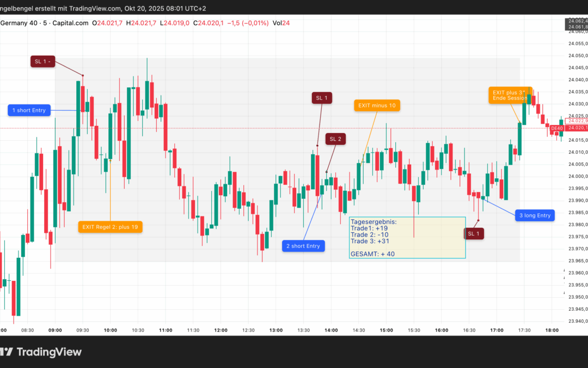Image resolution: width=588 pixels, height=368 pixels.
Task: Select the Tagesergebnis summary text box
Action: coord(407,237)
